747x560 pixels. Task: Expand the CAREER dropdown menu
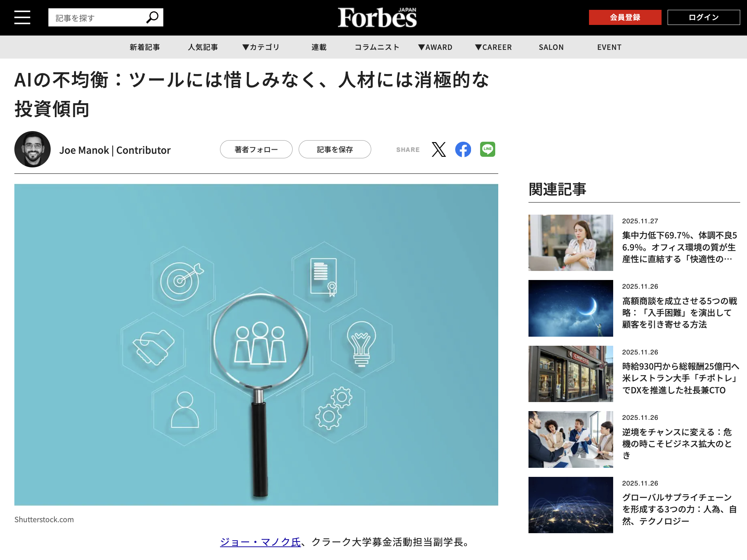coord(493,47)
